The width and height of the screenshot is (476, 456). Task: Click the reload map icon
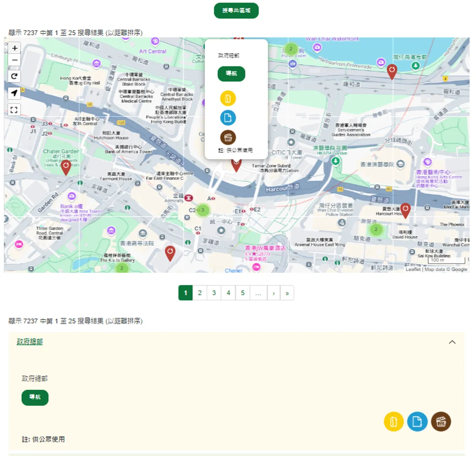tap(14, 76)
